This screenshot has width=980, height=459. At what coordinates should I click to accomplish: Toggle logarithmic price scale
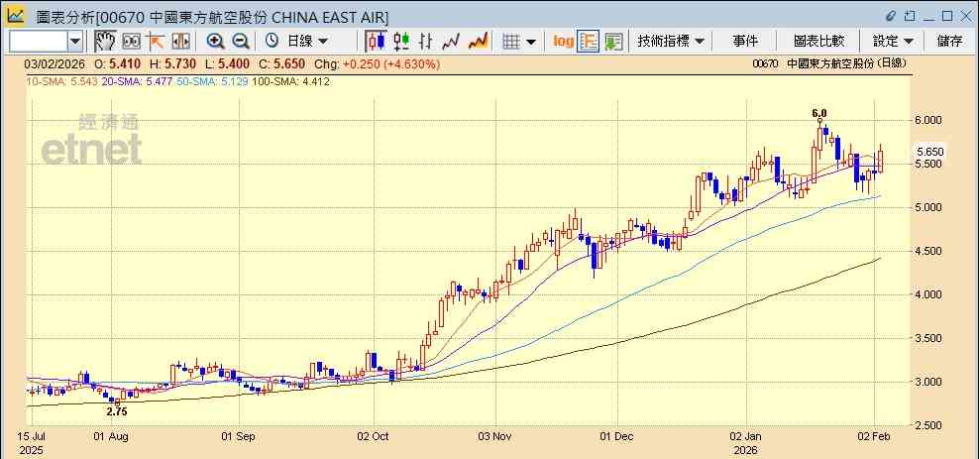pyautogui.click(x=563, y=42)
